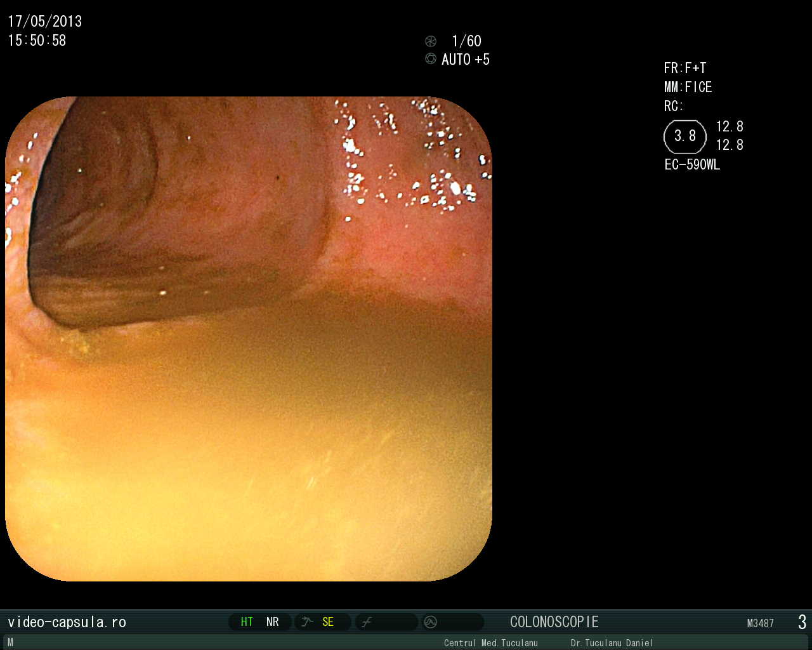Click the video-capsula.ro text

tap(67, 622)
